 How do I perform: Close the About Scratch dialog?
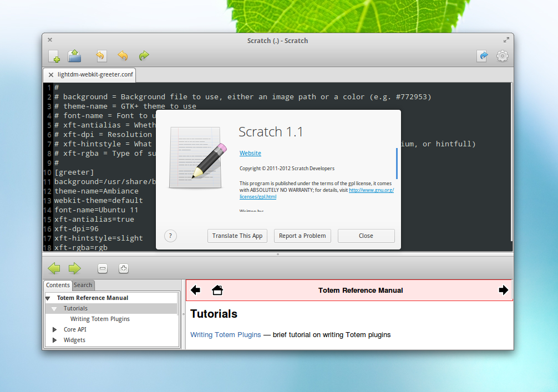pos(366,236)
